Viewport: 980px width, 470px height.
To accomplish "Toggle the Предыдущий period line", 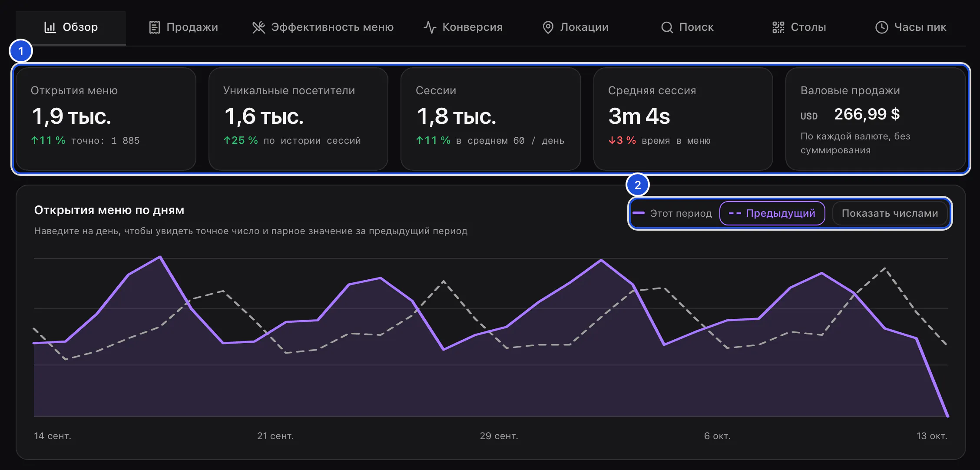I will click(x=772, y=213).
